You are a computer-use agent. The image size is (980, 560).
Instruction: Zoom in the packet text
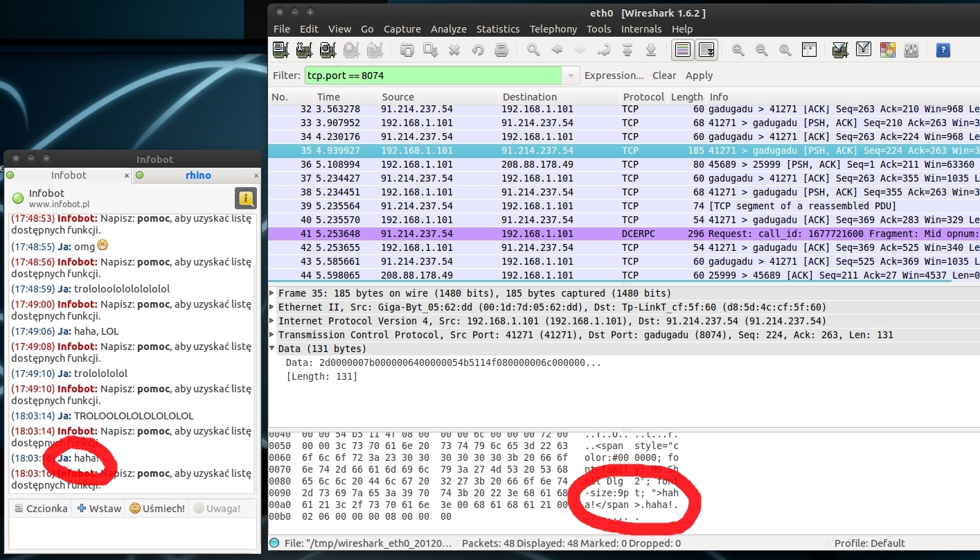(x=738, y=50)
